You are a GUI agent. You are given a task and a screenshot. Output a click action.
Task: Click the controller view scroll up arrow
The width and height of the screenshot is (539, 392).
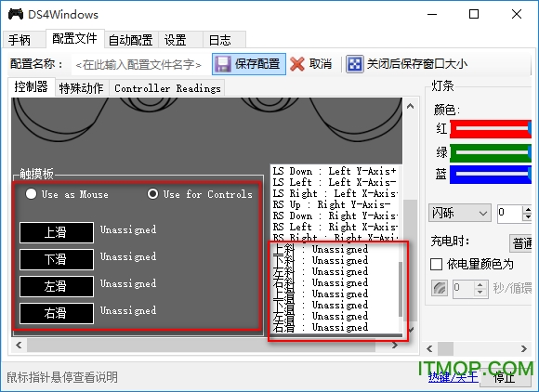tap(410, 107)
